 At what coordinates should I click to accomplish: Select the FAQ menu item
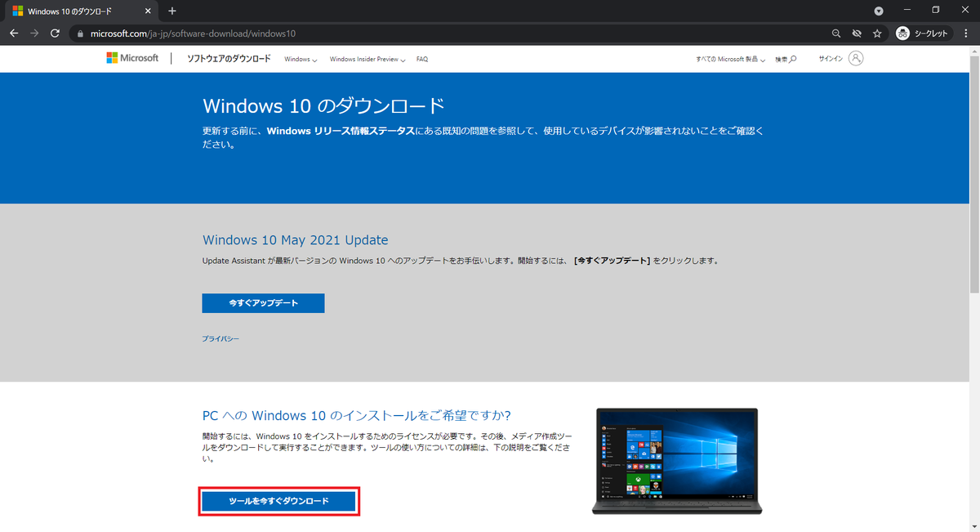pyautogui.click(x=421, y=59)
